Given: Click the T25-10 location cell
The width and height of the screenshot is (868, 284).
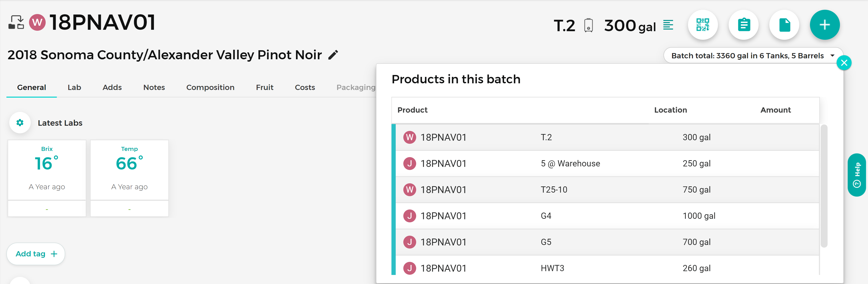Looking at the screenshot, I should point(554,190).
